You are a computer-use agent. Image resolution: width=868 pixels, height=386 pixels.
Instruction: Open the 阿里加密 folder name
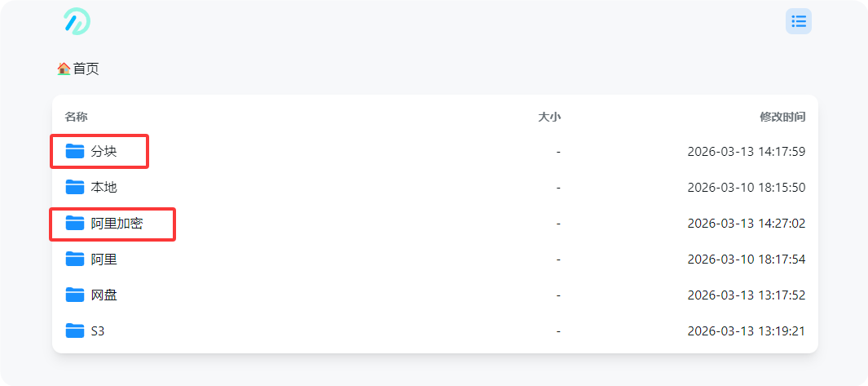click(117, 223)
